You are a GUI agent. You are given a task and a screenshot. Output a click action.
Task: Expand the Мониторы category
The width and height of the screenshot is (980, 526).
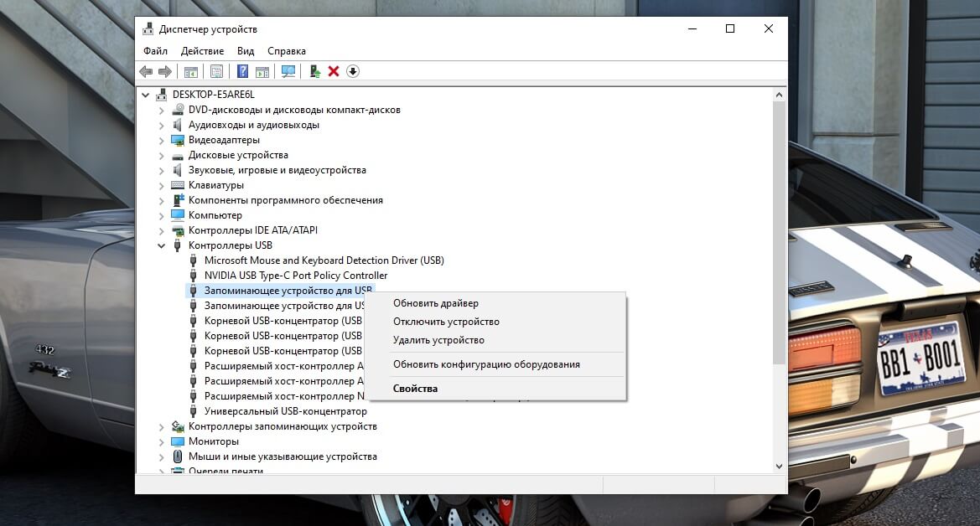(162, 441)
